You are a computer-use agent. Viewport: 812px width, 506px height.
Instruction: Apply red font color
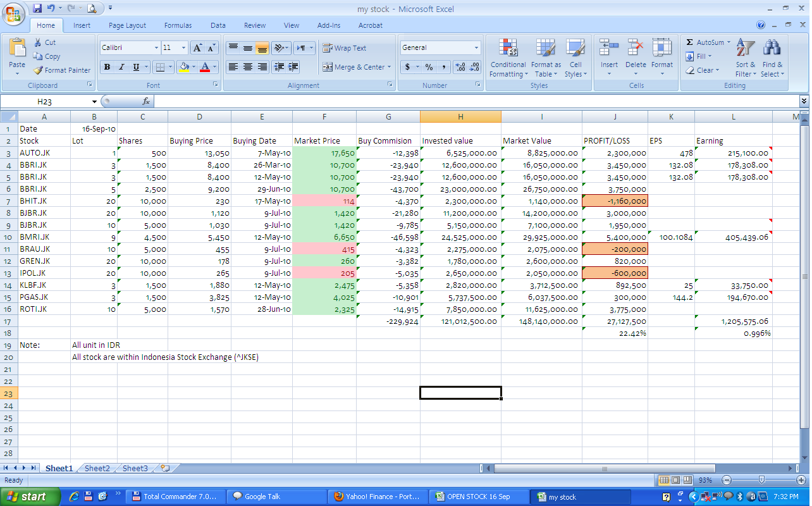tap(204, 67)
